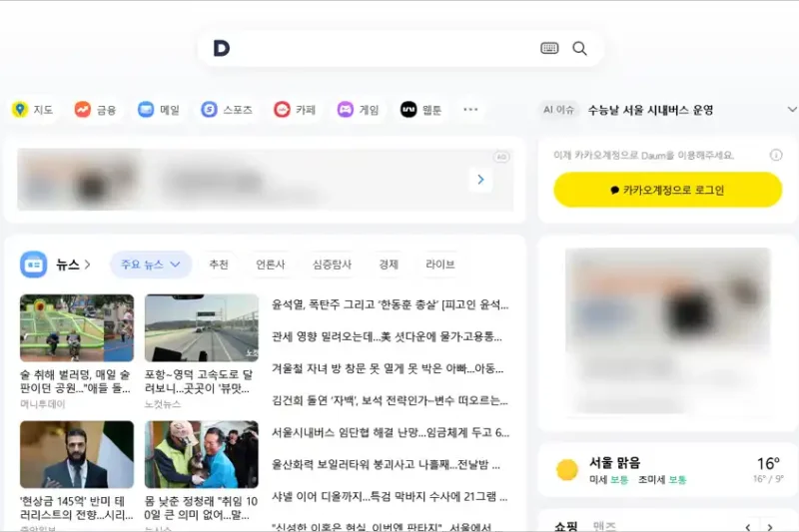This screenshot has height=532, width=799.
Task: Click the blurred ad image in right panel
Action: pos(667,330)
